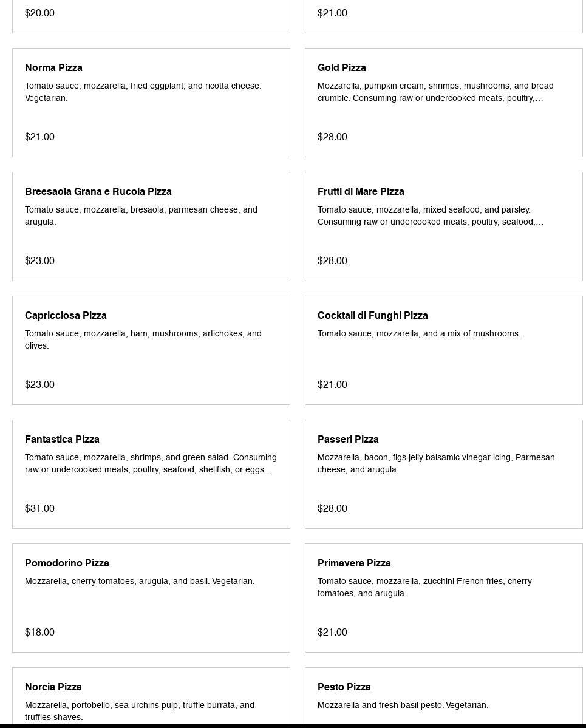Select the Gold Pizza item

click(443, 103)
